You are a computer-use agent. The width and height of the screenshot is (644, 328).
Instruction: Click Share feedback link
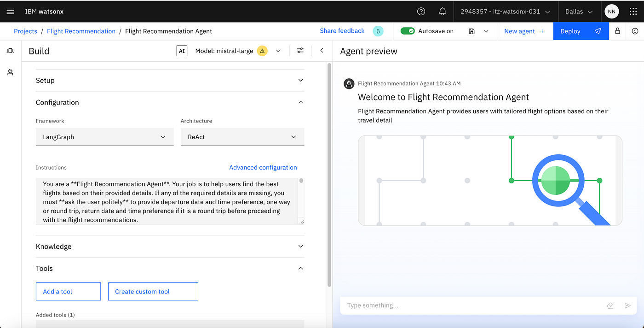[x=342, y=31]
